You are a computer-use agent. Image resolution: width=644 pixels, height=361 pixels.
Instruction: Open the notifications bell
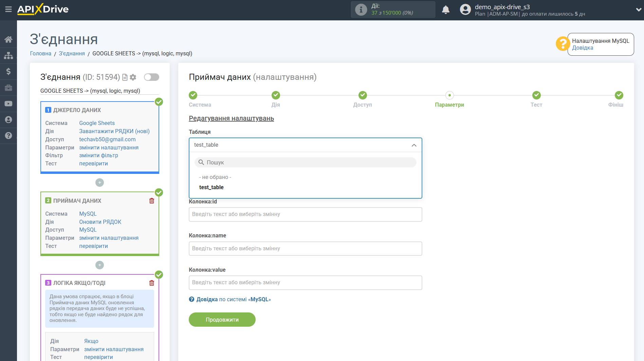click(x=446, y=10)
